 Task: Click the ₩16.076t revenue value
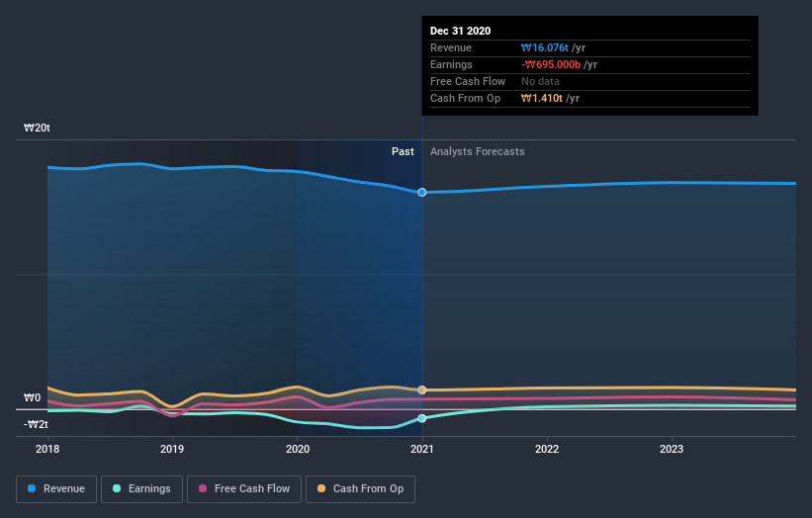[545, 47]
